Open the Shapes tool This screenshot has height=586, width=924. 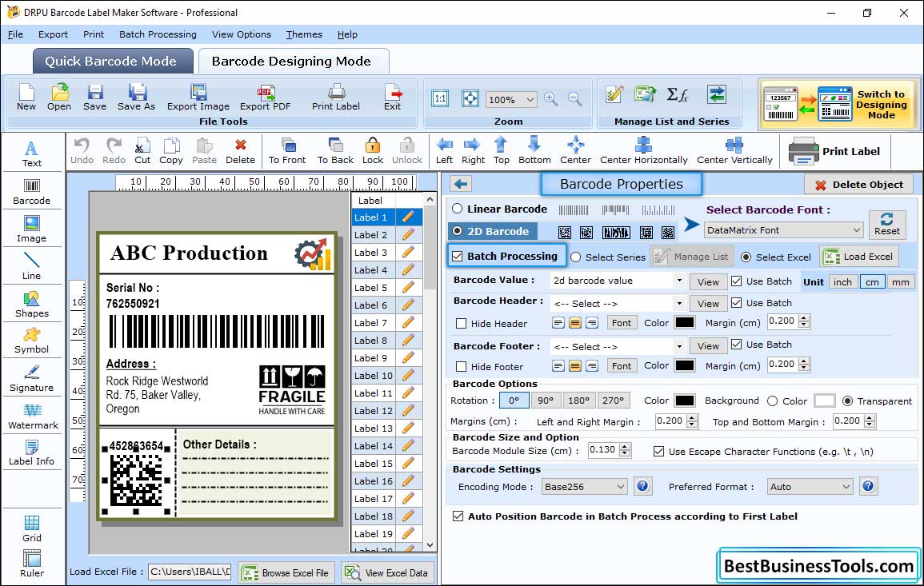pyautogui.click(x=32, y=304)
